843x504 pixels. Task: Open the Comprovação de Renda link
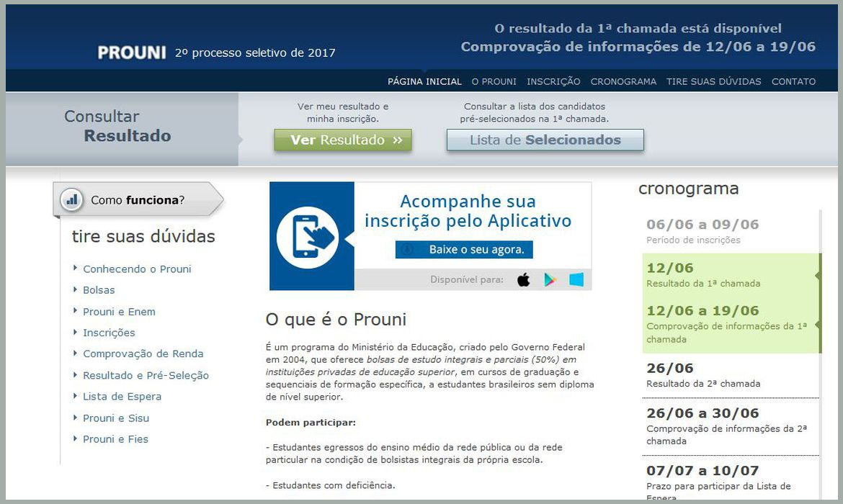pos(143,354)
